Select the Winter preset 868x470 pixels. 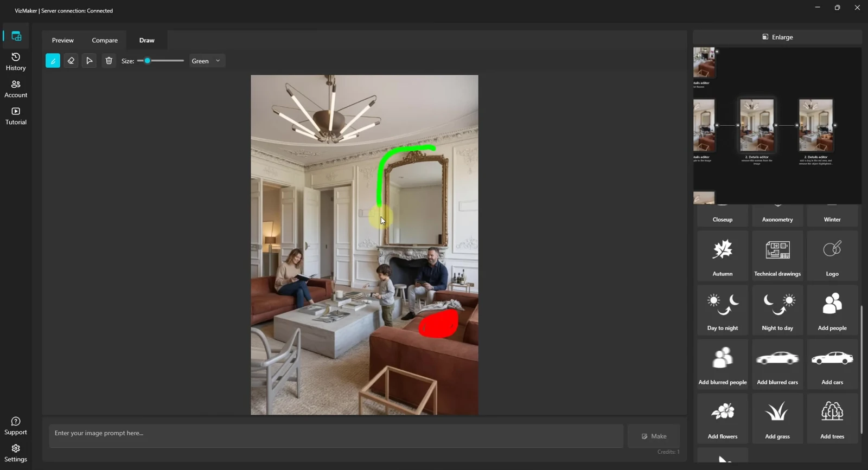(832, 216)
